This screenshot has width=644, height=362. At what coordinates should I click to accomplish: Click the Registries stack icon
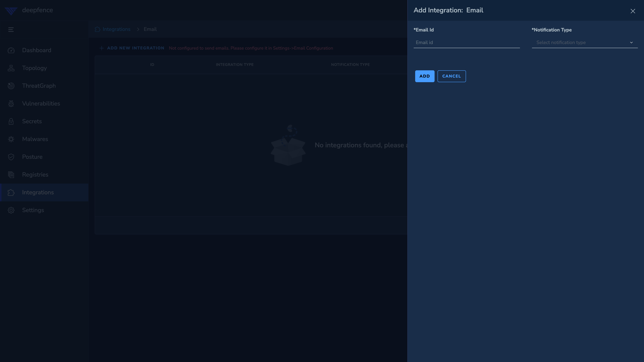[x=11, y=175]
